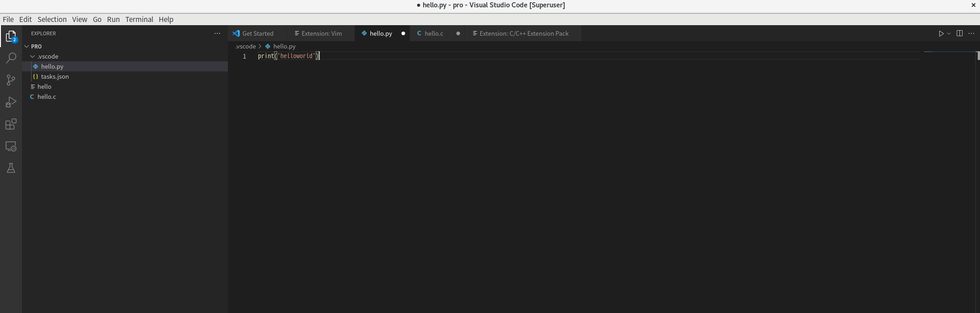Screen dimensions: 980x313
Task: Click the C icon beside hello.c in Explorer
Action: point(32,97)
